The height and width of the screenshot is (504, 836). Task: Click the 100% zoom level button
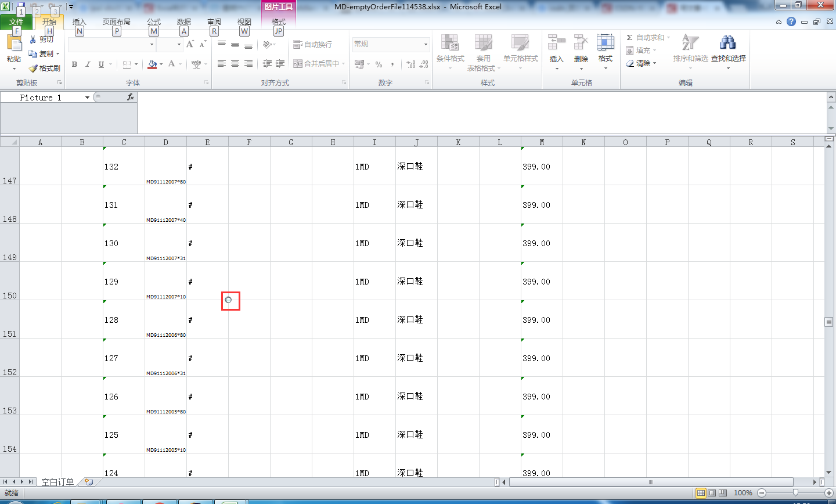[x=743, y=492]
